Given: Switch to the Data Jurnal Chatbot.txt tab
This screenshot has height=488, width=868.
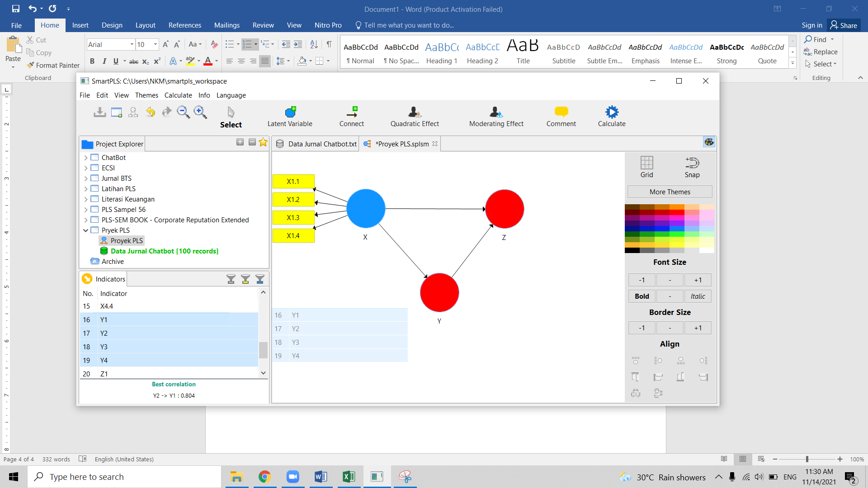Looking at the screenshot, I should pos(322,144).
